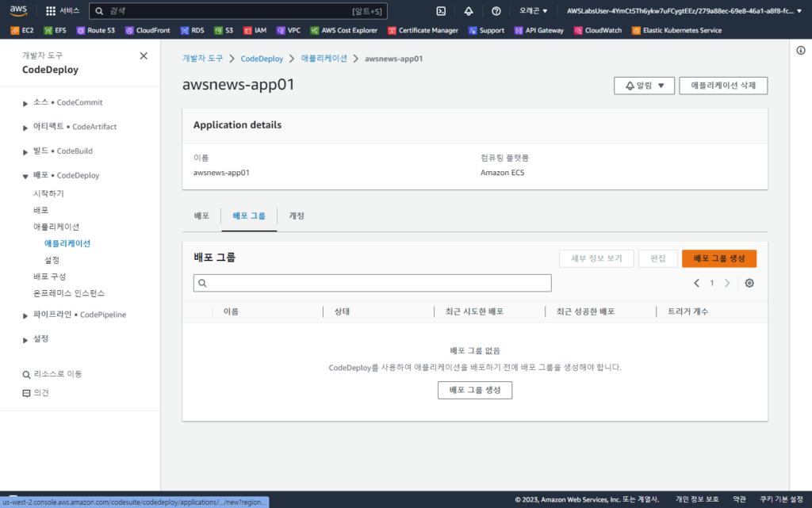Viewport: 812px width, 508px height.
Task: Open the info panel icon at right edge
Action: tap(801, 50)
